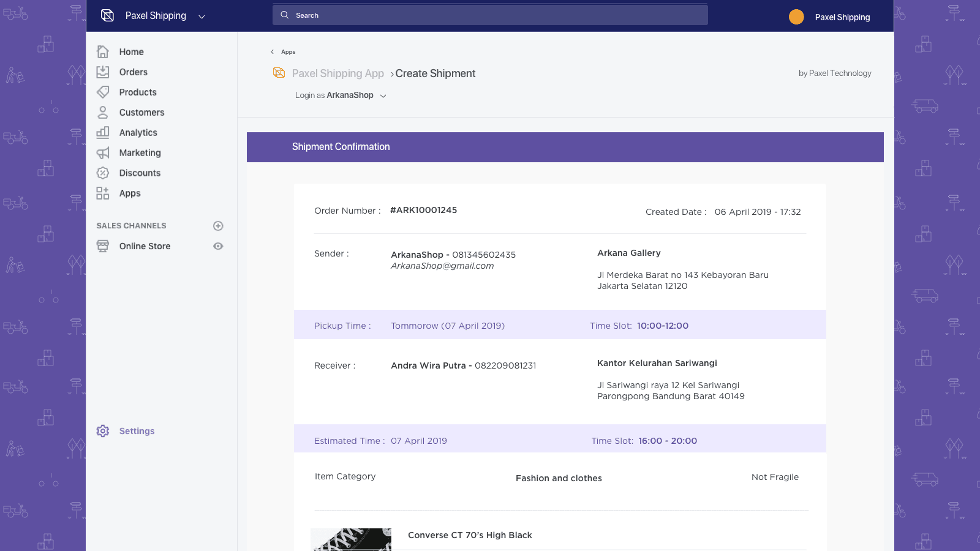Click the orange user avatar circle

point(796,17)
